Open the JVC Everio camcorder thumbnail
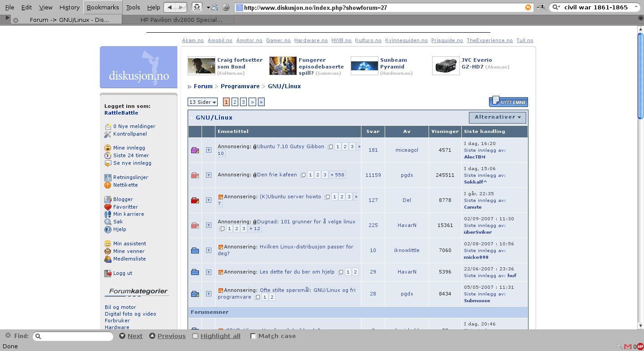The width and height of the screenshot is (644, 351). pyautogui.click(x=446, y=66)
